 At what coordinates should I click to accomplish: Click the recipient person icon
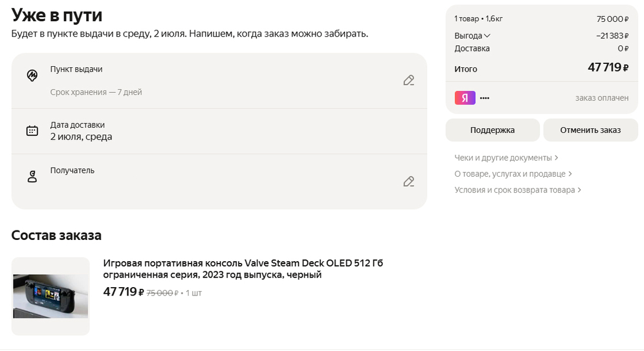click(32, 176)
